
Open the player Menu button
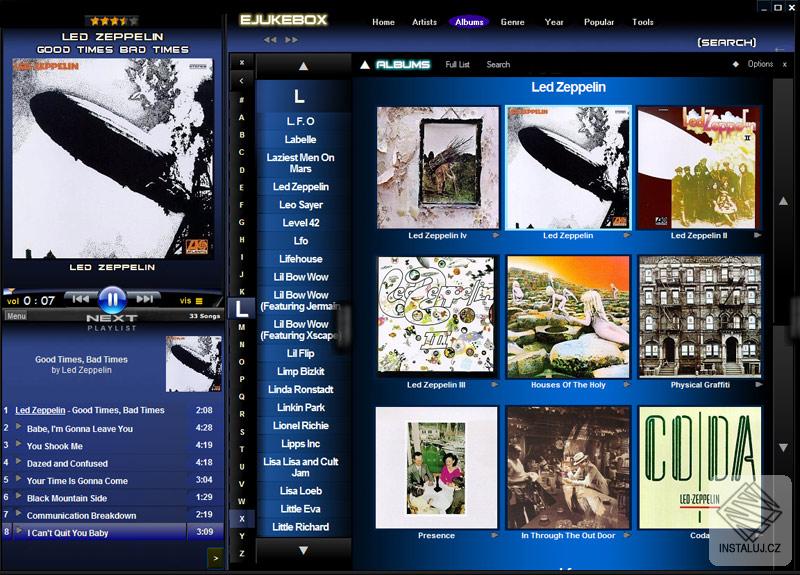(x=16, y=316)
